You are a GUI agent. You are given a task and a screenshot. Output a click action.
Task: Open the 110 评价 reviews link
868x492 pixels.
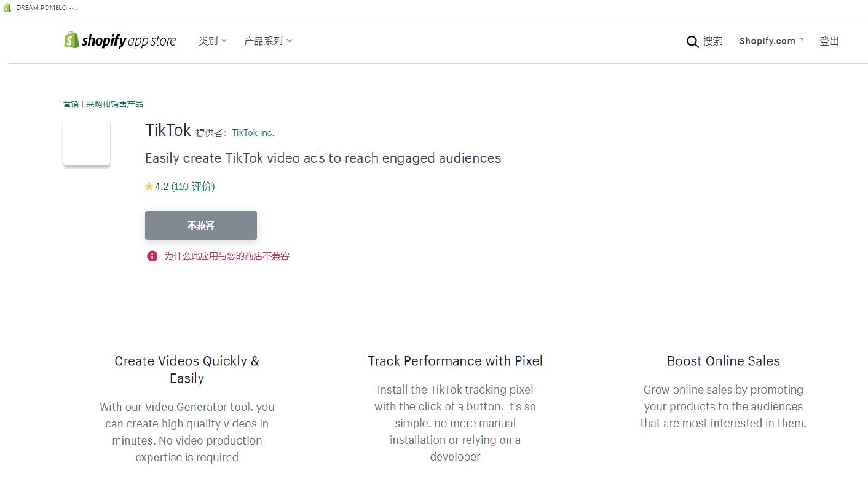coord(193,186)
